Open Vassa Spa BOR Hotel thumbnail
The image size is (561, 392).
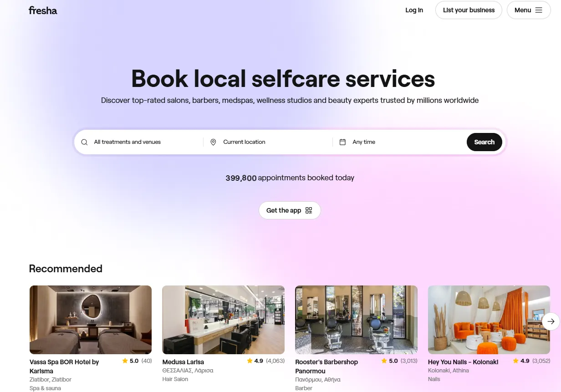[x=91, y=320]
